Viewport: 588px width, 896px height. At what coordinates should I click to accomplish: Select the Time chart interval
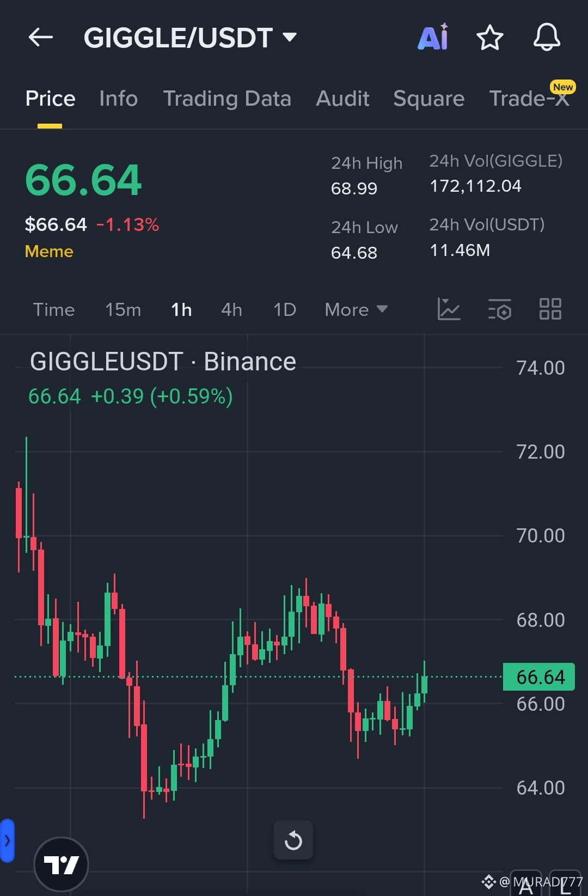tap(53, 309)
